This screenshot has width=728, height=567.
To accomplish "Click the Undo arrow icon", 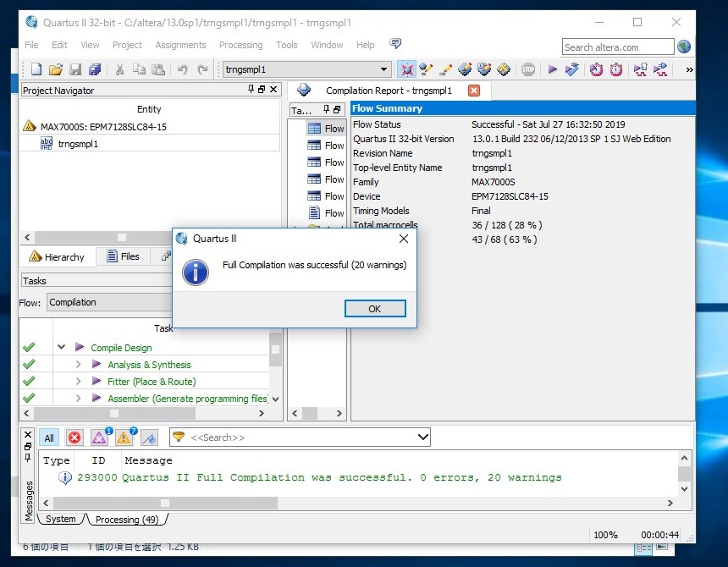I will tap(183, 69).
